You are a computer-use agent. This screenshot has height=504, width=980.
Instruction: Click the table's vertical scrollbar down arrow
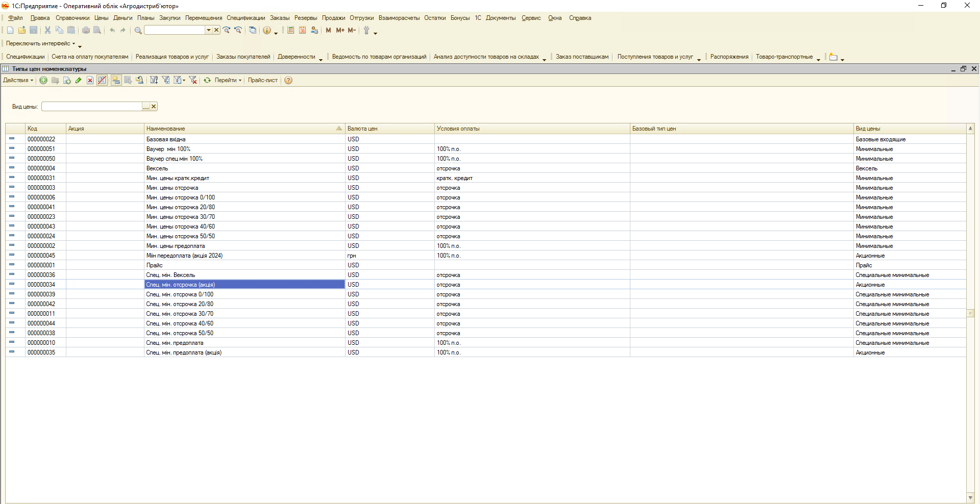point(970,498)
